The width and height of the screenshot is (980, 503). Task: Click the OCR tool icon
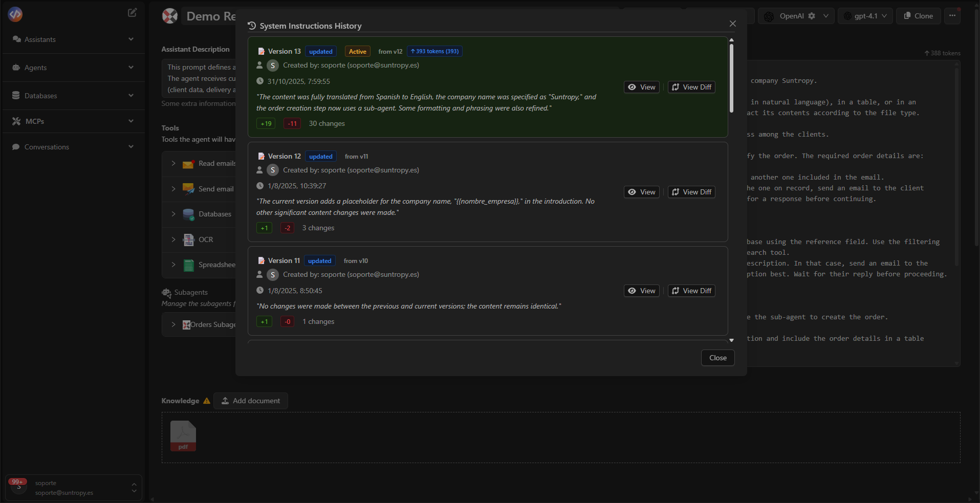pos(188,239)
